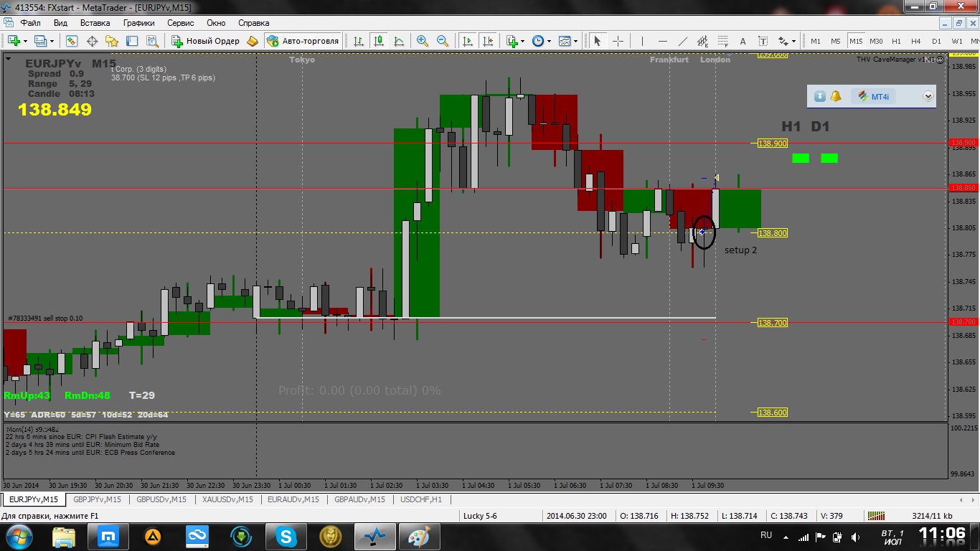The image size is (980, 551).
Task: Toggle chart auto-scroll
Action: (468, 41)
